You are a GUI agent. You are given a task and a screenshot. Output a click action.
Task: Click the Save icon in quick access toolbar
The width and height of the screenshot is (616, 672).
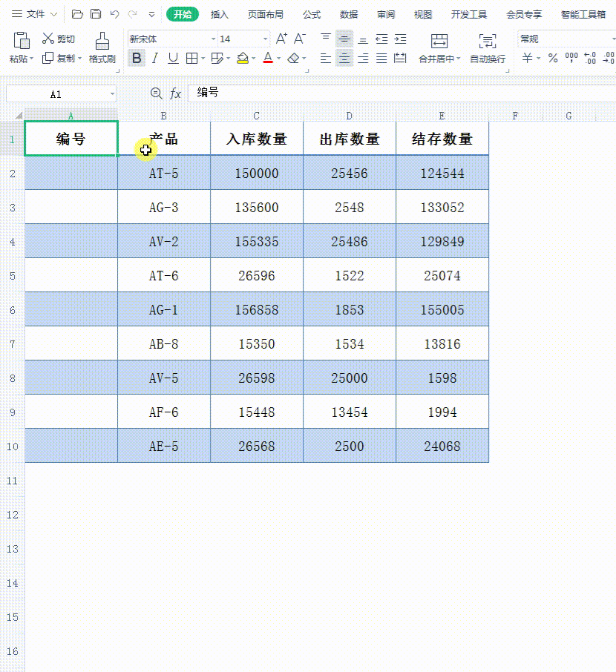[x=96, y=13]
